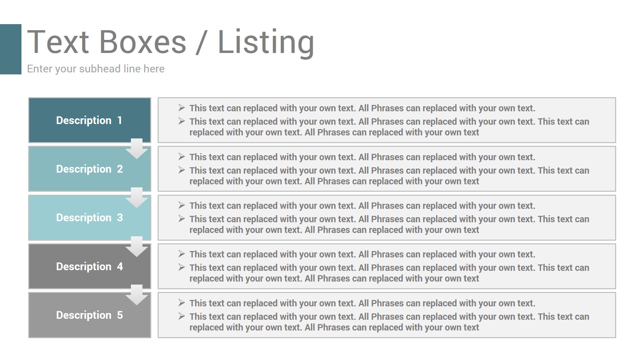Click the first bullet text beside Description 4
This screenshot has height=362, width=644.
point(362,254)
